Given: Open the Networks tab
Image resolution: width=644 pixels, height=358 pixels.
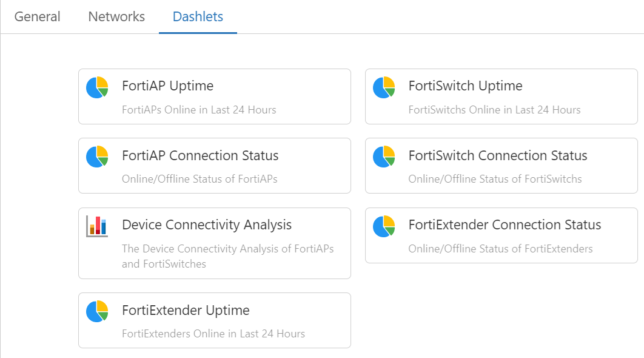Looking at the screenshot, I should (116, 16).
